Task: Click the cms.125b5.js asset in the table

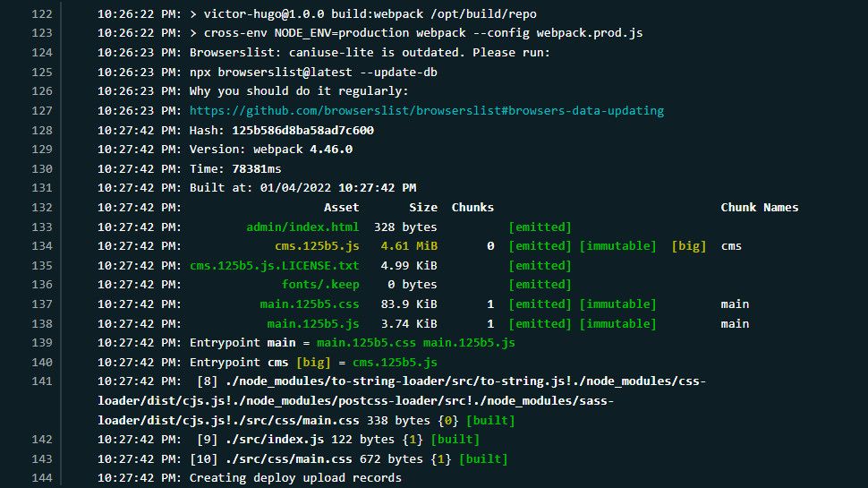Action: point(317,246)
